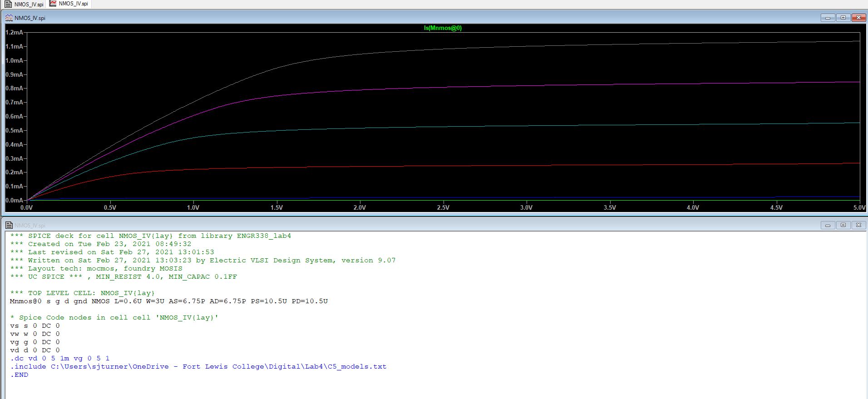Click the 0.0V x-axis label
Image resolution: width=868 pixels, height=399 pixels.
(x=27, y=207)
